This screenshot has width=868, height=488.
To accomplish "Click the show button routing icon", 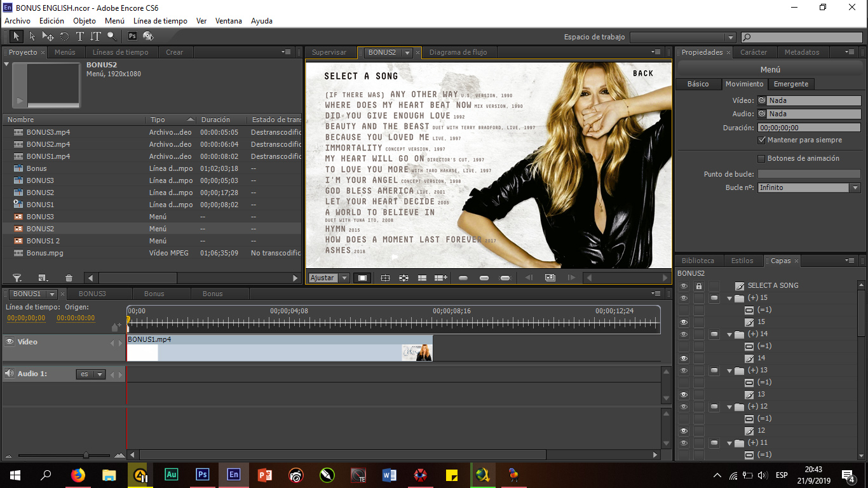I will tap(403, 278).
